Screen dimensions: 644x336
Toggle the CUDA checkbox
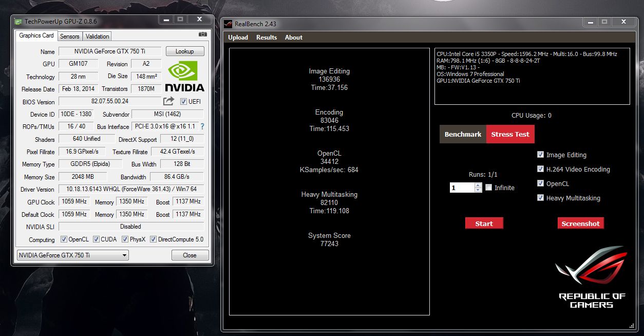[x=97, y=239]
